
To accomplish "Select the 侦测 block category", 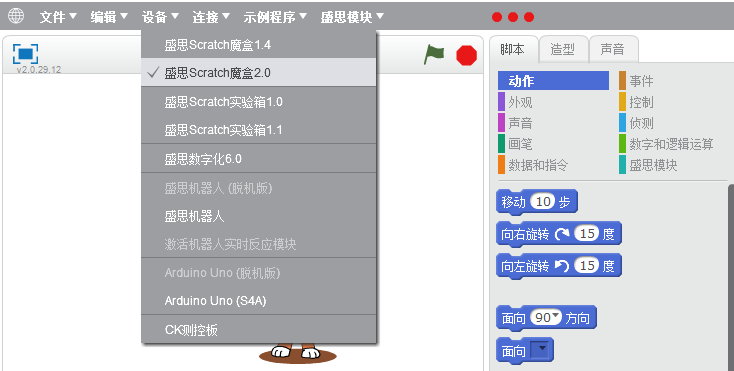I will [x=636, y=123].
